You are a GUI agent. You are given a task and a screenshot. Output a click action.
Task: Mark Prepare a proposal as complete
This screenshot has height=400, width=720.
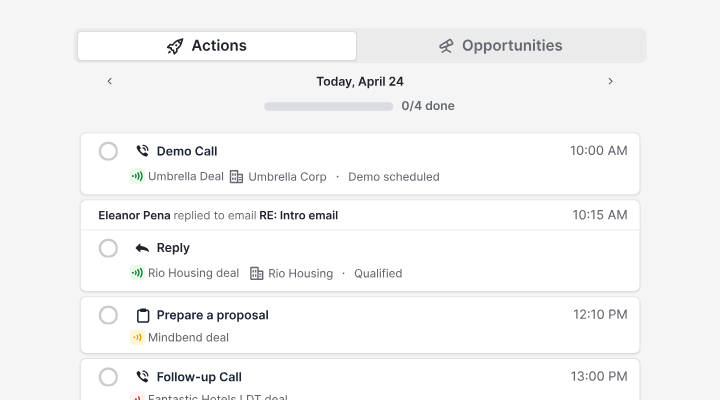pyautogui.click(x=108, y=315)
